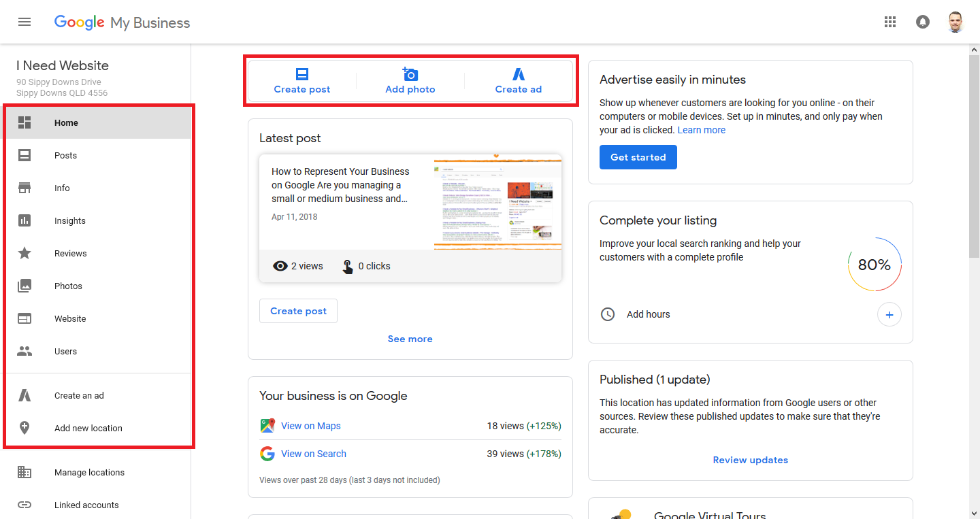The image size is (980, 519).
Task: Open the hamburger main menu
Action: (x=24, y=22)
